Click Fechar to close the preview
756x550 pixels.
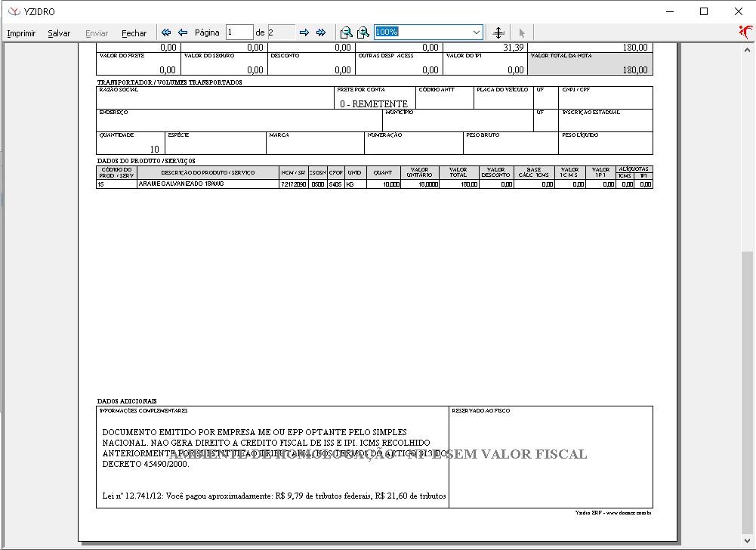pos(134,32)
